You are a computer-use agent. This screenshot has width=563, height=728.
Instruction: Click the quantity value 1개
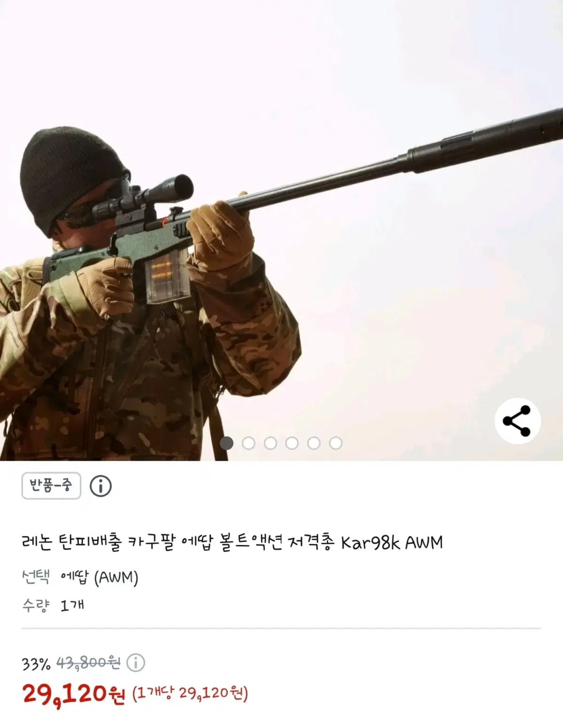(72, 605)
